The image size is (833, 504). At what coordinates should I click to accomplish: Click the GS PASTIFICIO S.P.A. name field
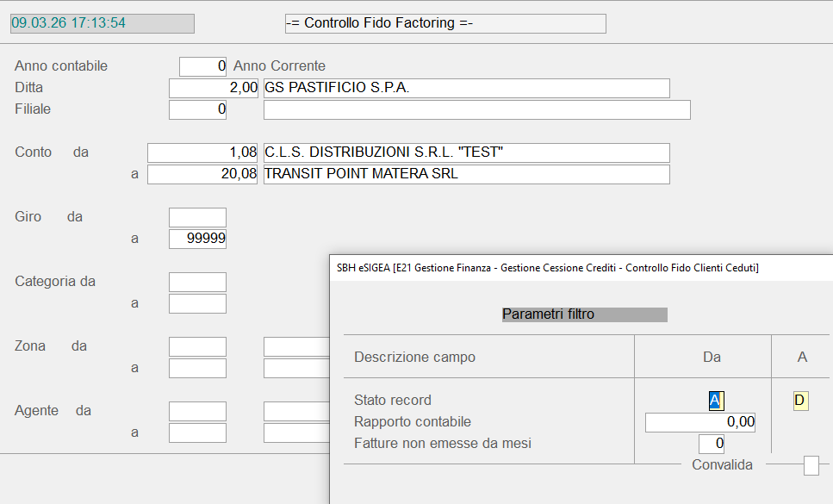(x=466, y=88)
